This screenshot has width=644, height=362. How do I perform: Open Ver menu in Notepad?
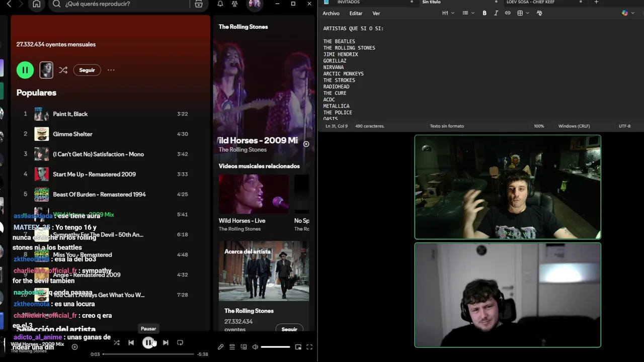tap(376, 14)
